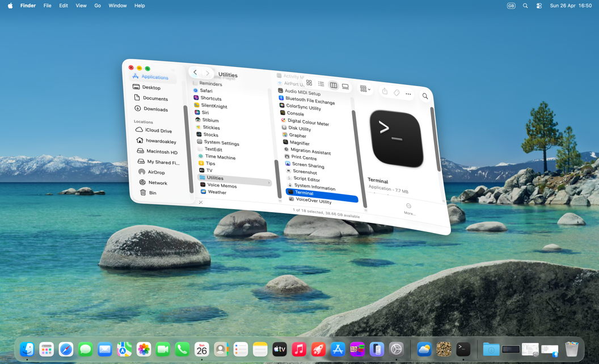Open Music app from the Dock
This screenshot has width=599, height=364.
[299, 349]
